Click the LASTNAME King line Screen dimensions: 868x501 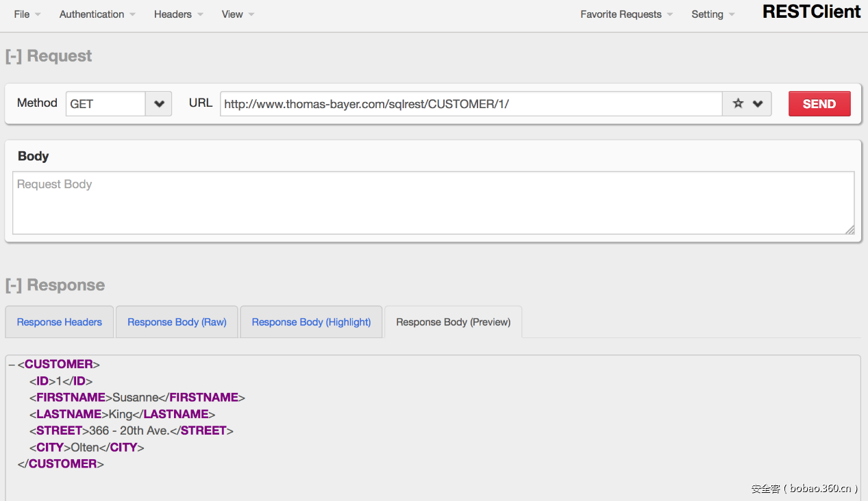coord(123,414)
